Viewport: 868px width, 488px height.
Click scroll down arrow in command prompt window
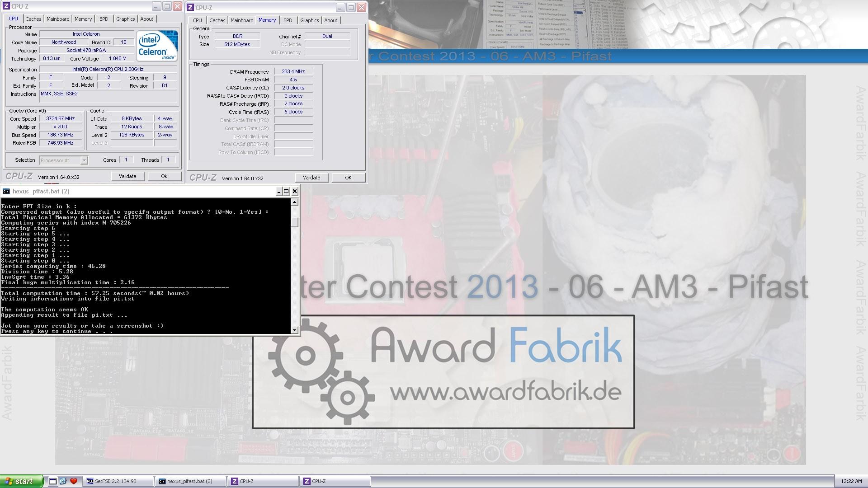coord(295,330)
